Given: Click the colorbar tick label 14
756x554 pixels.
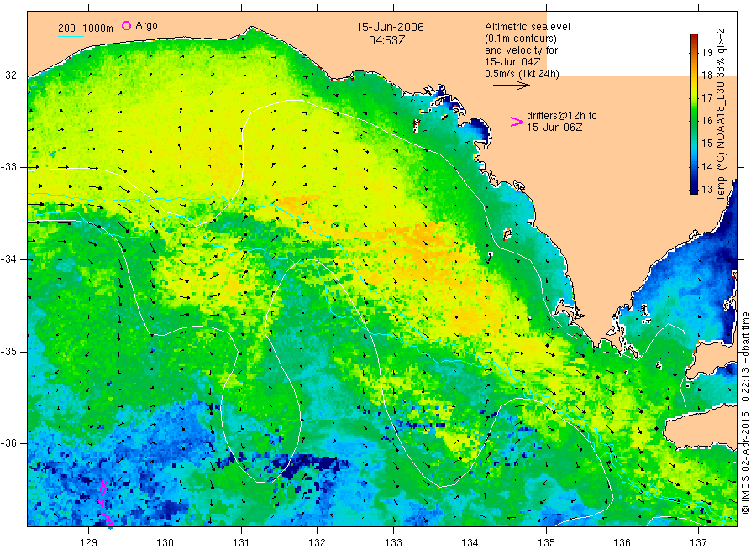Looking at the screenshot, I should [x=706, y=167].
